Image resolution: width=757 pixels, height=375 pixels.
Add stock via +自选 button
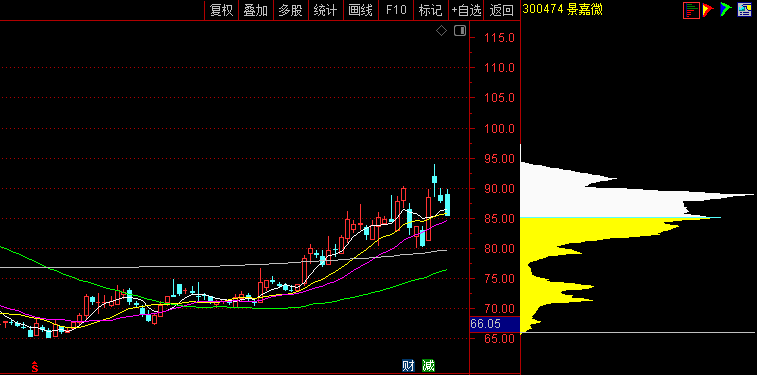pyautogui.click(x=466, y=10)
